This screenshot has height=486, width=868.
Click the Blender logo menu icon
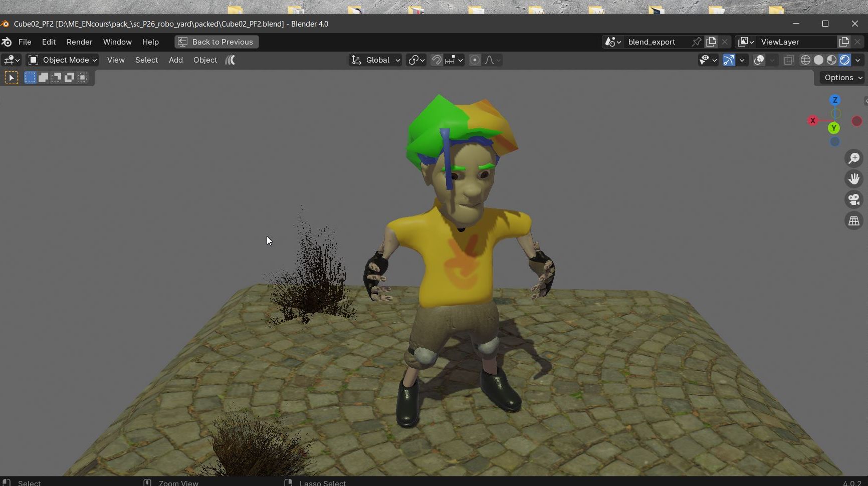[7, 42]
